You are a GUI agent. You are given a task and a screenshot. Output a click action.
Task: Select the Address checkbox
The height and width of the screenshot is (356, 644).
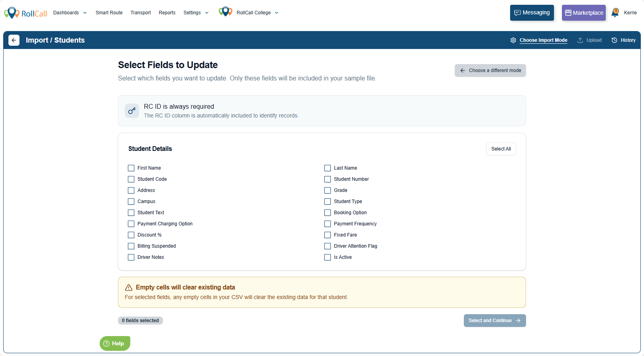point(131,190)
